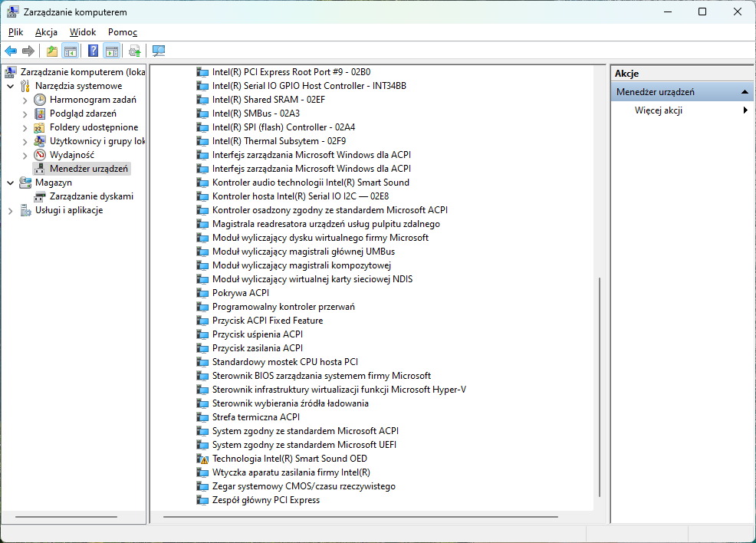Click the Zarządzanie dyskami icon
The height and width of the screenshot is (543, 756).
40,197
